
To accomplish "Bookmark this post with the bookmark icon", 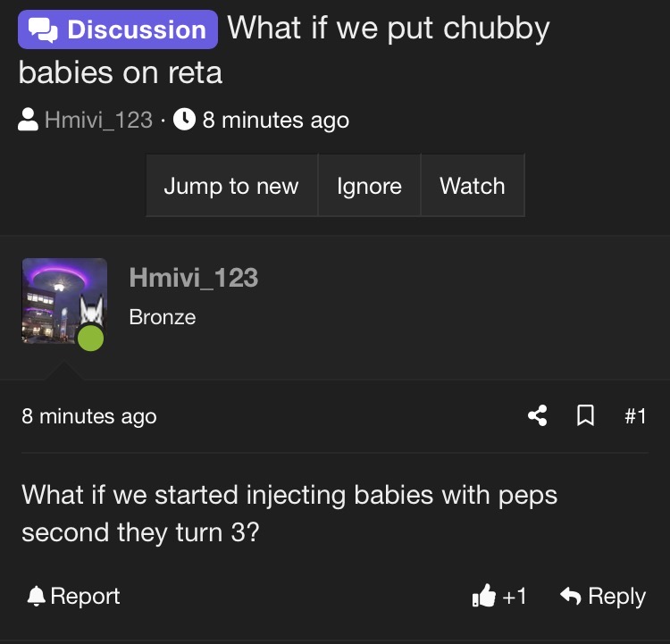I will (585, 415).
